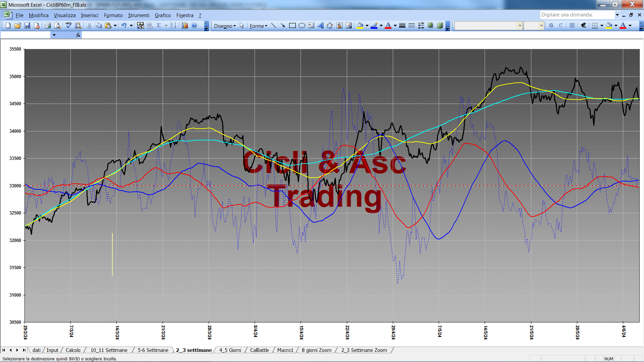Select the Rectangle shape tool
This screenshot has height=362, width=644.
(x=292, y=26)
